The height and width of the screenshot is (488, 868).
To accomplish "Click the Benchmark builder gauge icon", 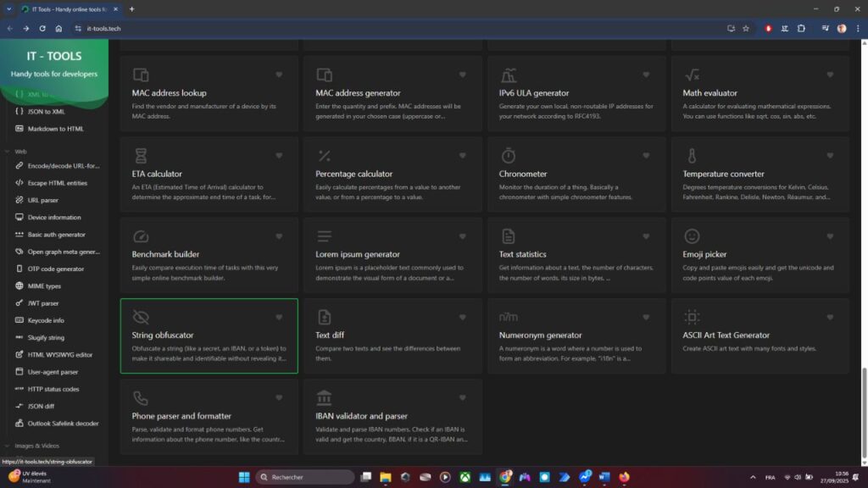I will coord(141,236).
